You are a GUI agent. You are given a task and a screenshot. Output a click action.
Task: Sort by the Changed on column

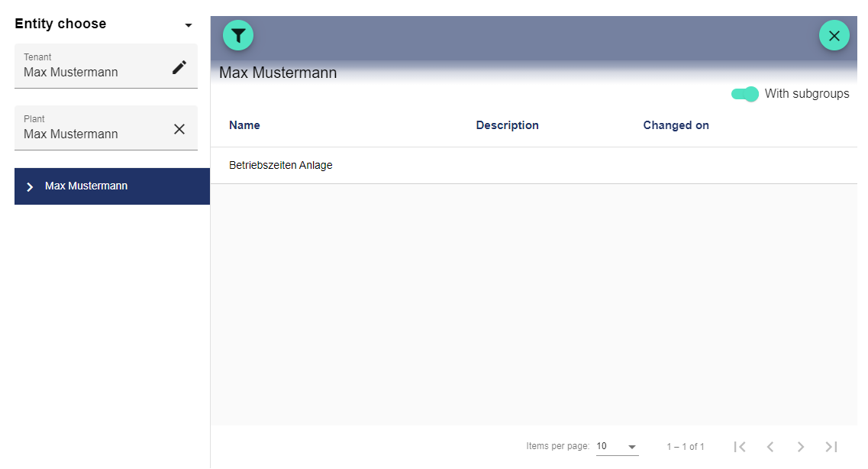pyautogui.click(x=676, y=125)
